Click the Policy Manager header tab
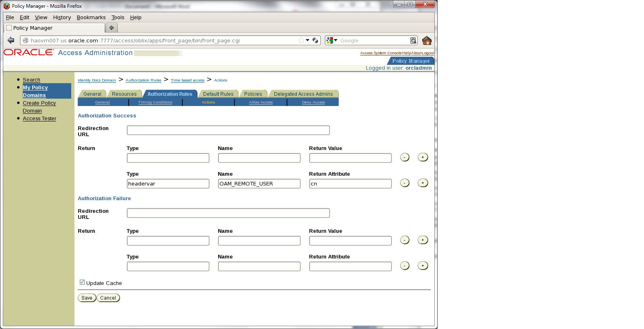The width and height of the screenshot is (644, 329). pyautogui.click(x=411, y=61)
